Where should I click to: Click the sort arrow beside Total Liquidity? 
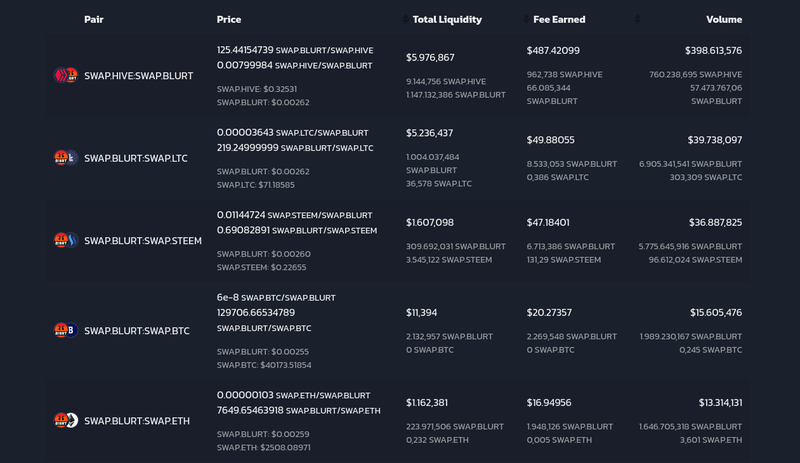click(406, 19)
